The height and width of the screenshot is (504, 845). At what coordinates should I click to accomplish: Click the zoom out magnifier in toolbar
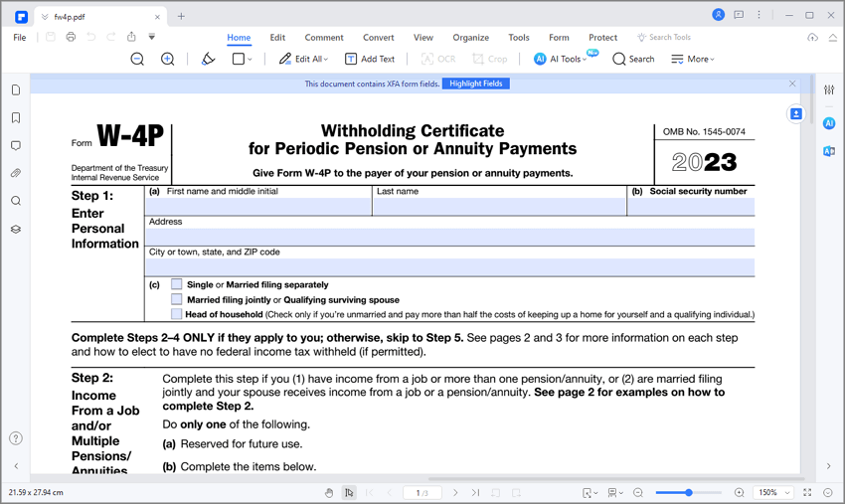(x=137, y=60)
